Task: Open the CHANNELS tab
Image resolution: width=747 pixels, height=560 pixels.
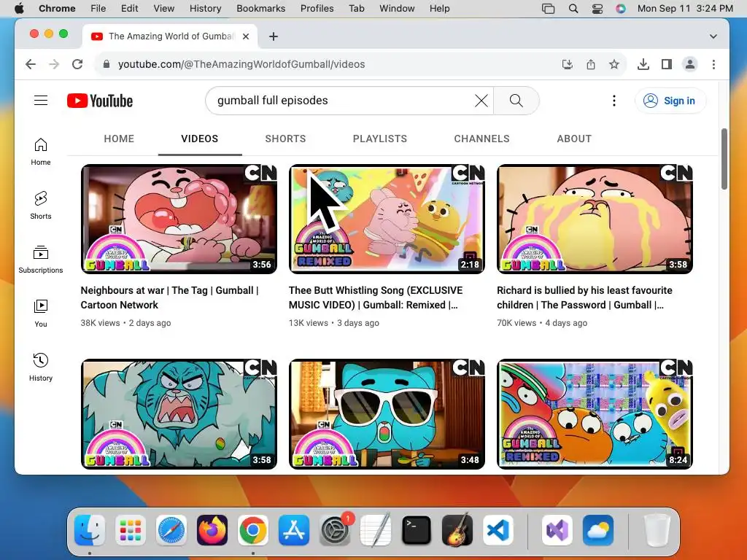Action: [481, 139]
